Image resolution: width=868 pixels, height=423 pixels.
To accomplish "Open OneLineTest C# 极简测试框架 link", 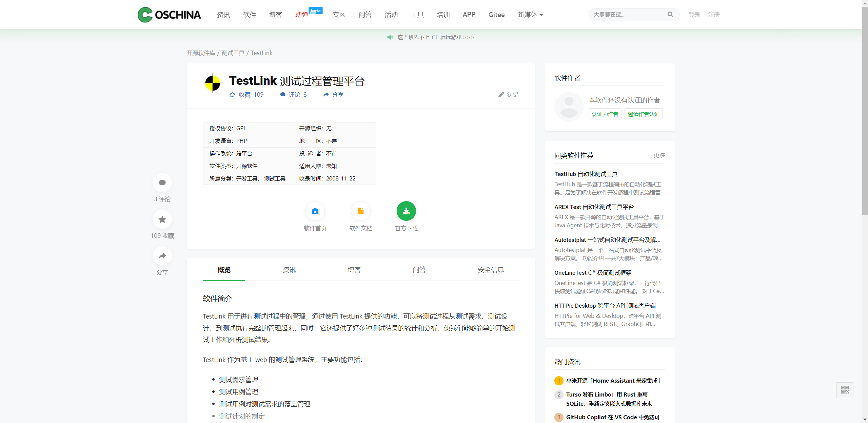I will (593, 273).
